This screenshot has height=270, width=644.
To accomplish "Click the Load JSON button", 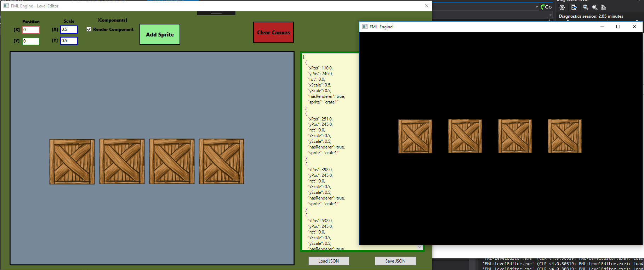I will [x=329, y=261].
